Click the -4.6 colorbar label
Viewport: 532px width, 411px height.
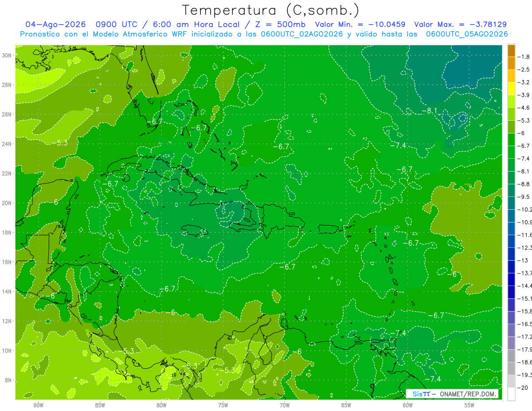pyautogui.click(x=524, y=108)
